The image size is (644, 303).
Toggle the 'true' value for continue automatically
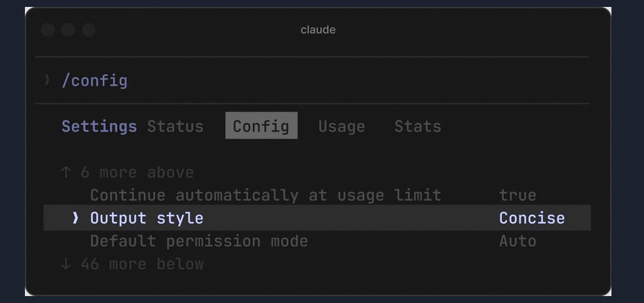(517, 195)
